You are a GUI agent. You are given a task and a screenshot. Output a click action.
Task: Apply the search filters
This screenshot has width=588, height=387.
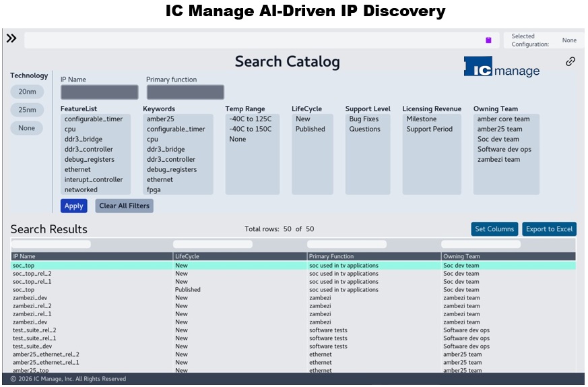74,206
